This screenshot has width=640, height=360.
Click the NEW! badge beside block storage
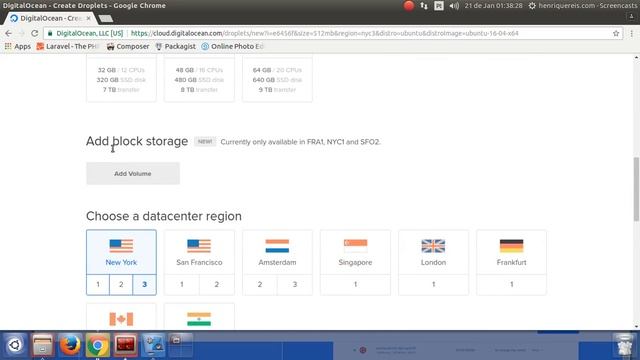tap(205, 142)
